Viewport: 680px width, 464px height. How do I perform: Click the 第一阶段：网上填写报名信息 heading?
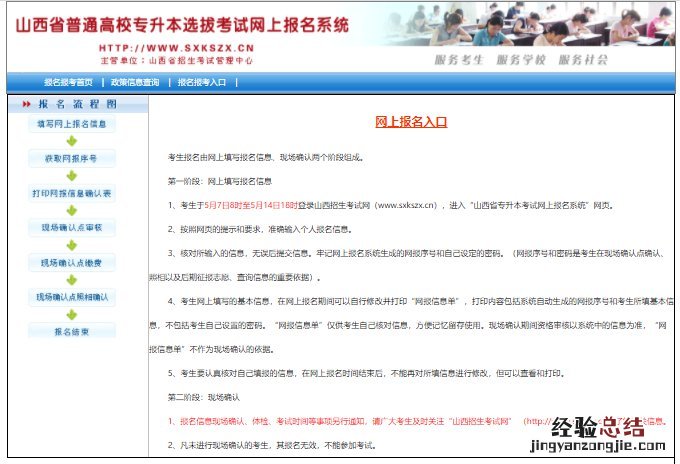tap(220, 181)
